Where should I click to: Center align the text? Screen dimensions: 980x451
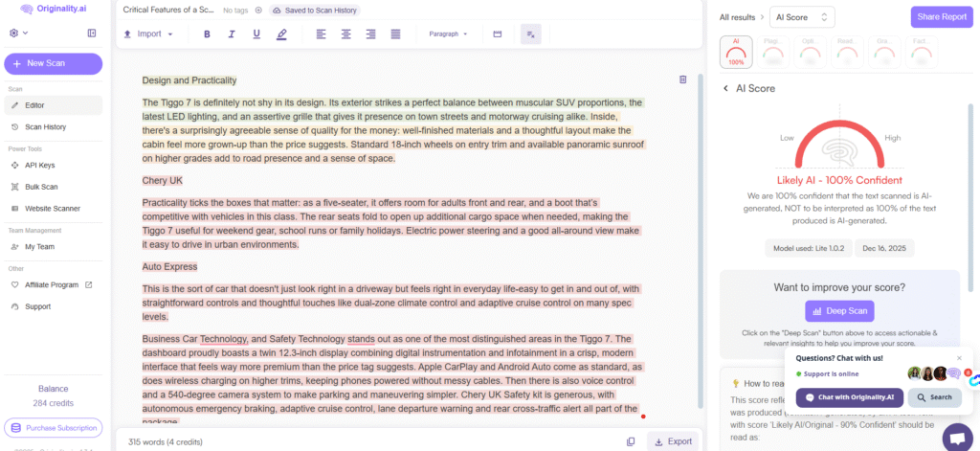point(345,34)
